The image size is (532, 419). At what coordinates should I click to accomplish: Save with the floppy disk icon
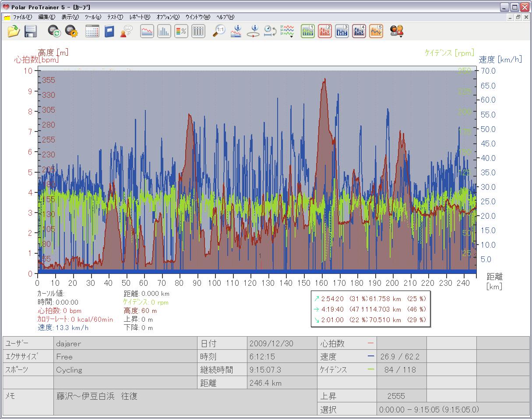tap(30, 31)
